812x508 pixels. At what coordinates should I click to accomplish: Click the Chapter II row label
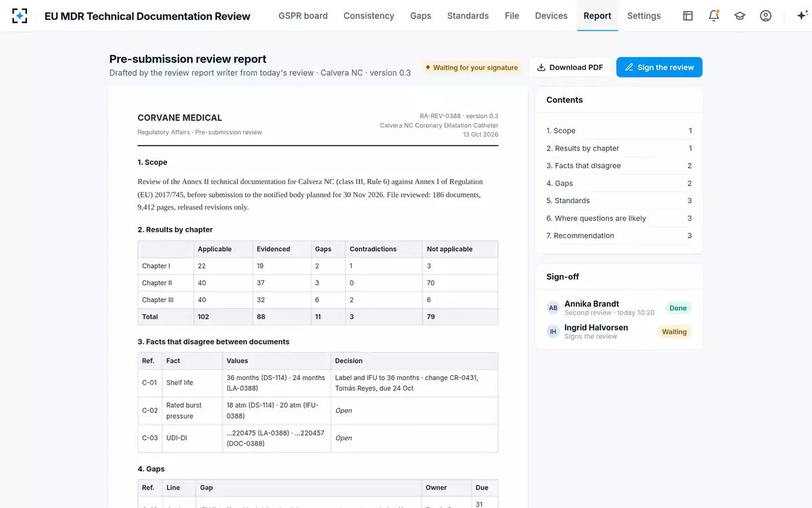coord(157,283)
